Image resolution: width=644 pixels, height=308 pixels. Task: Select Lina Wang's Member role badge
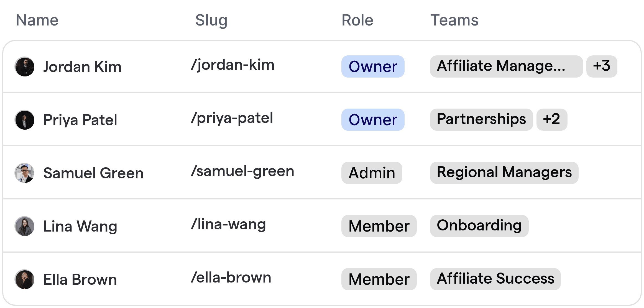point(379,226)
